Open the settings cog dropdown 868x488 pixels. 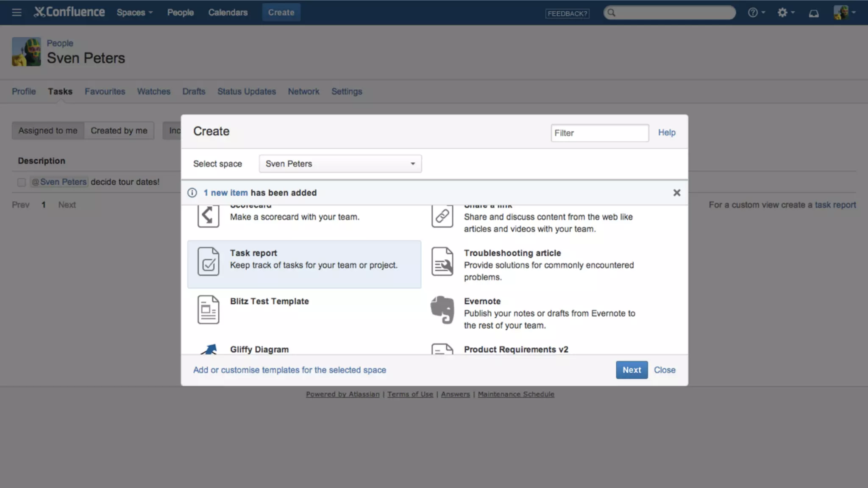coord(785,13)
